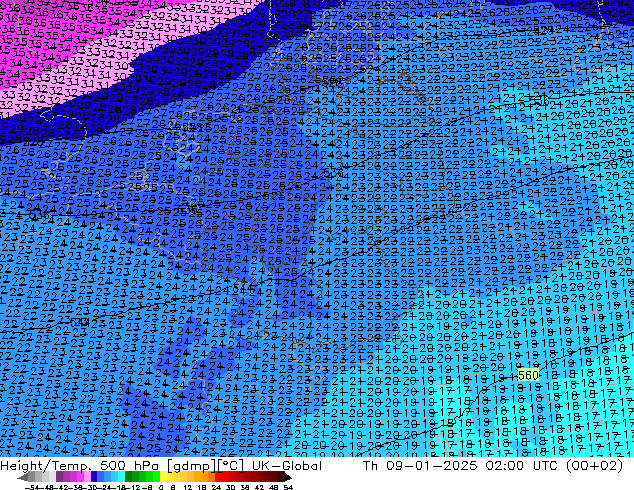Select the bright red legend swatch at 24
Screen dimensions: 634x490
[218, 477]
